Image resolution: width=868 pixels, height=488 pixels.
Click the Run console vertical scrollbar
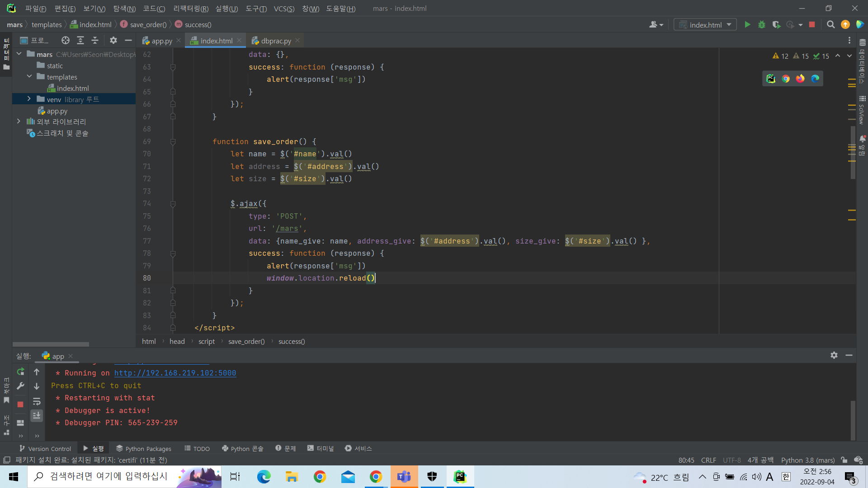click(x=853, y=420)
